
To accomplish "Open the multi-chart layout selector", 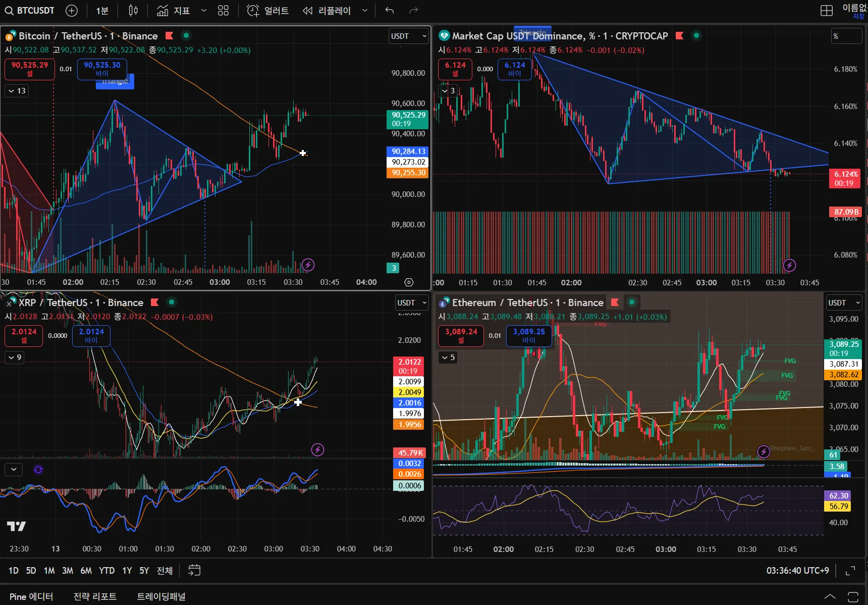I will (x=827, y=11).
